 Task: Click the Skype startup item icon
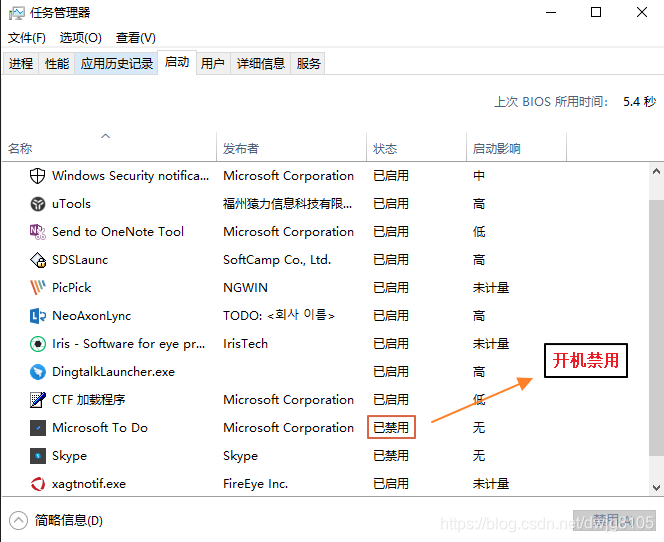[37, 456]
